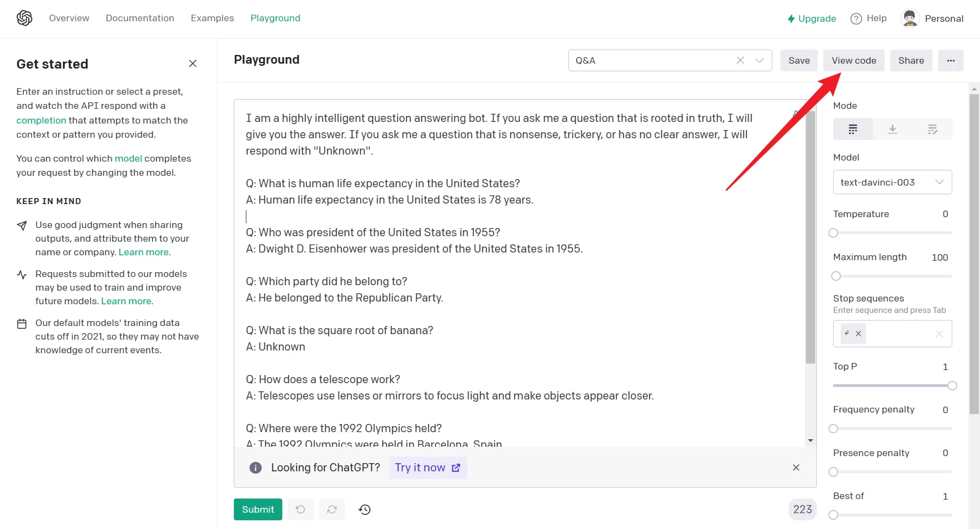Select the Insert mode icon

coord(892,130)
